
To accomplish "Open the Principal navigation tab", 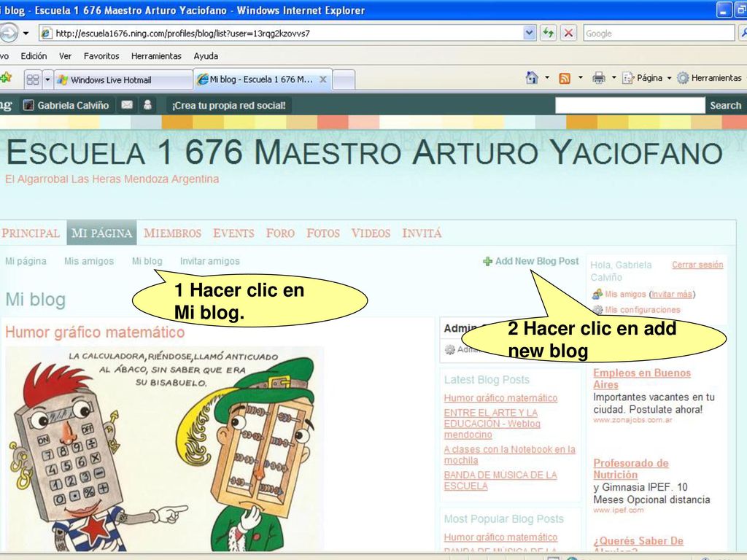I will [31, 233].
